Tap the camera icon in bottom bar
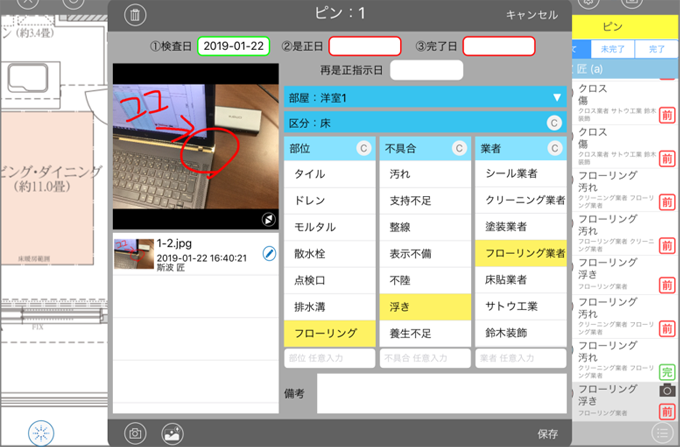Screen dimensions: 680x448 [x=135, y=433]
